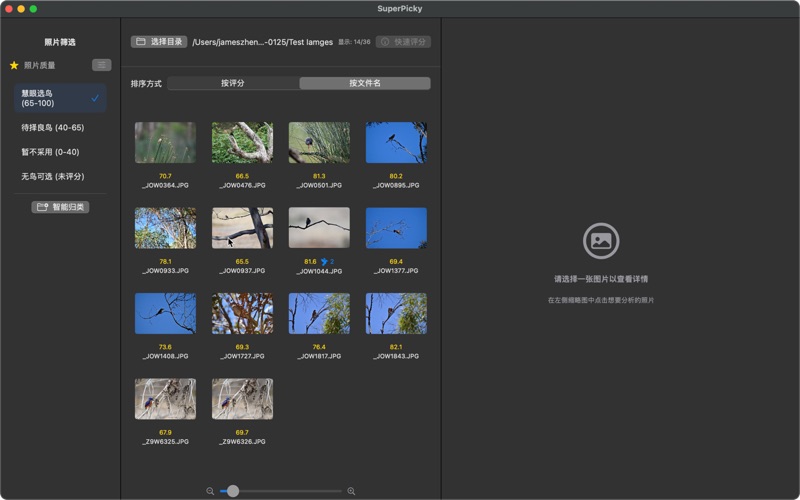Select the _JOW0895.JPG thumbnail
Screen dimensions: 800x500
pos(396,143)
